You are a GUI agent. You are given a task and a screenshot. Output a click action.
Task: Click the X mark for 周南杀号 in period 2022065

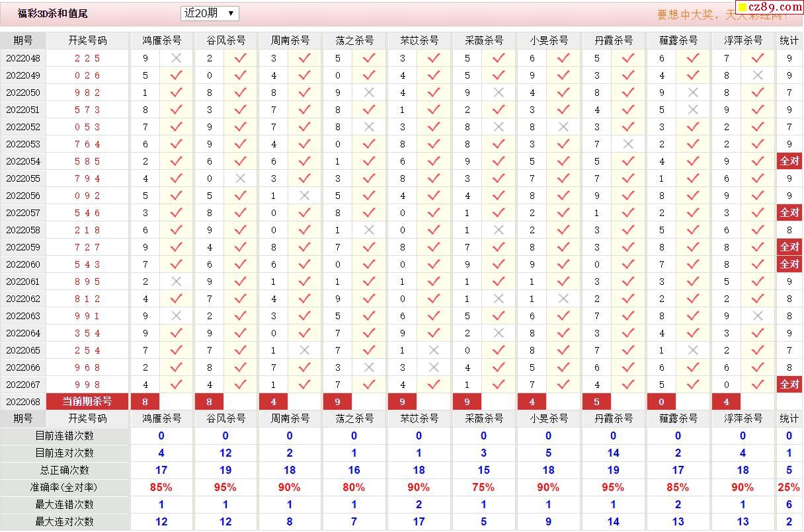[304, 350]
